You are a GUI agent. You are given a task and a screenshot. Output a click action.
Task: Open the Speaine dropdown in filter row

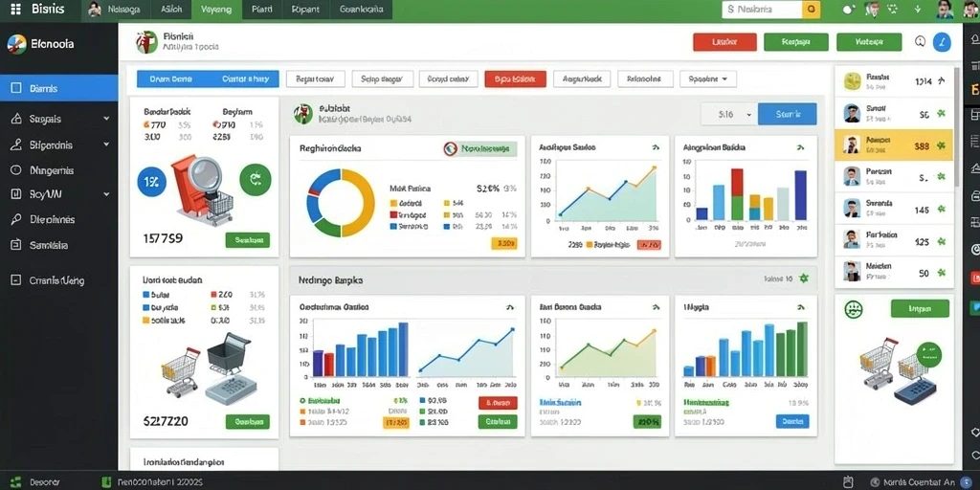point(707,79)
